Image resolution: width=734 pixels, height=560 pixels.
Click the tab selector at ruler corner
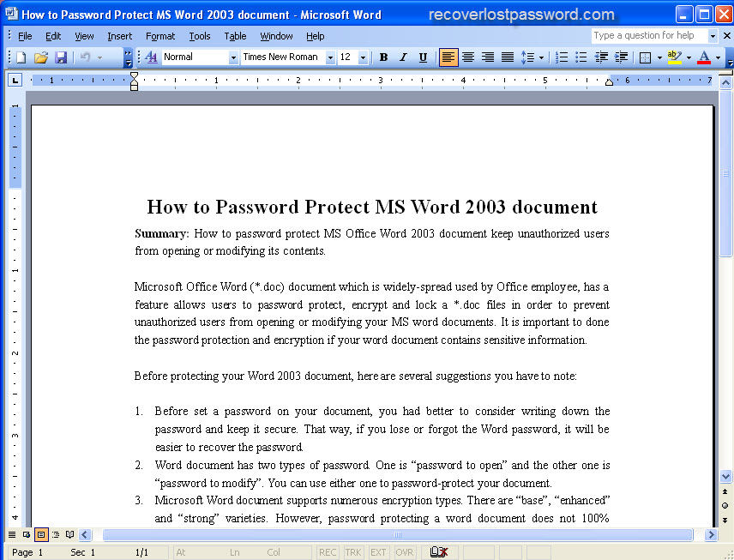point(15,81)
